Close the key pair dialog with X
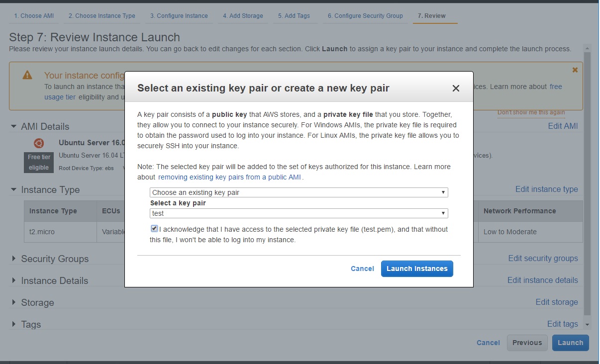The width and height of the screenshot is (600, 364). click(x=455, y=89)
